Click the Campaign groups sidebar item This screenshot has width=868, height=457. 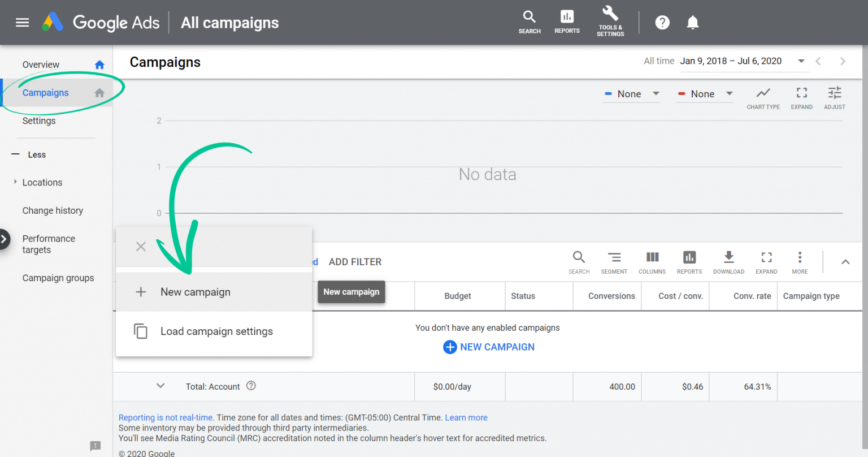pos(58,278)
